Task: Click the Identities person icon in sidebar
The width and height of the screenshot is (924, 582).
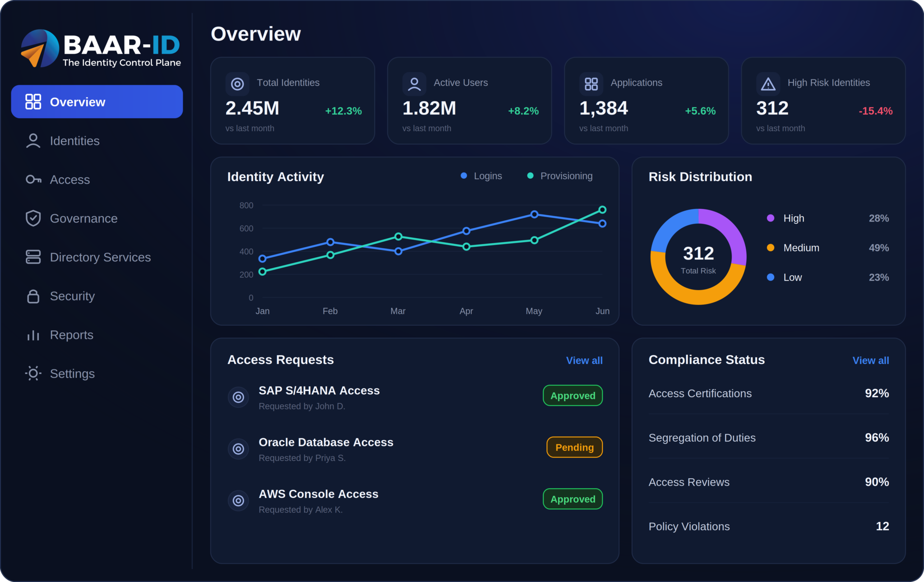Action: click(x=33, y=141)
